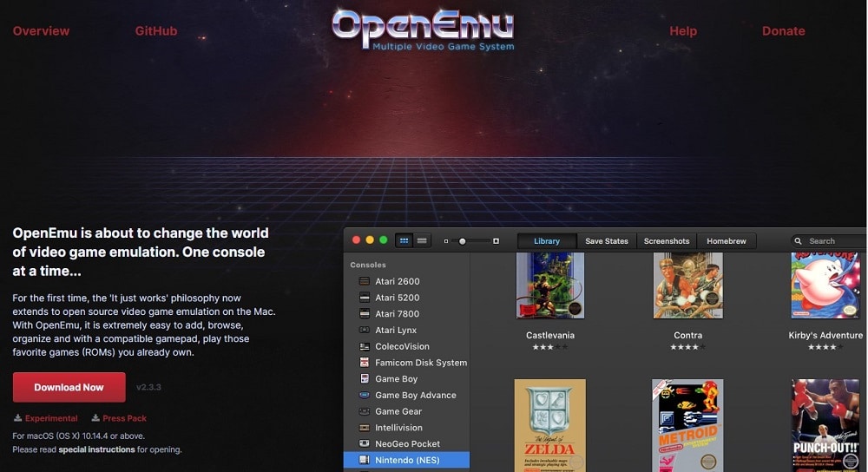This screenshot has height=472, width=868.
Task: Click the Experimental download arrow icon
Action: (17, 418)
